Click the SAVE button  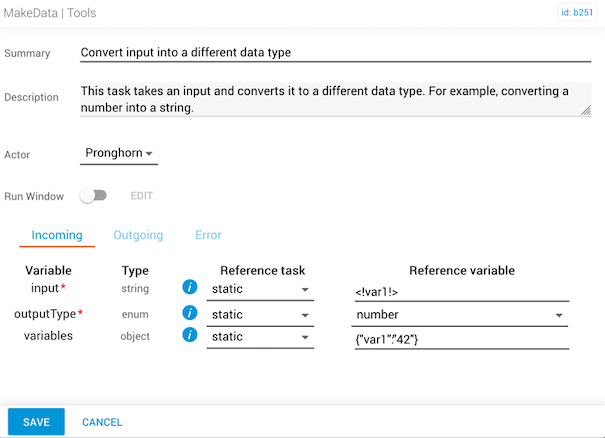36,422
